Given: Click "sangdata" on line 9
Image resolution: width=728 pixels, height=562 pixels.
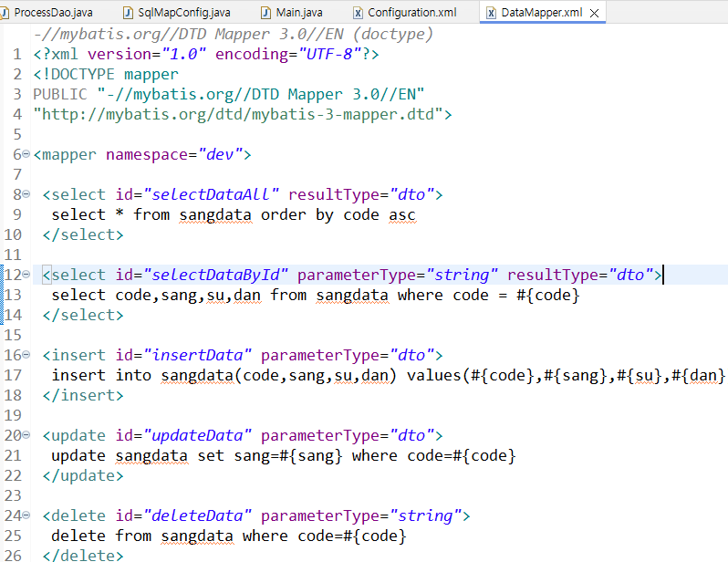Looking at the screenshot, I should (215, 214).
